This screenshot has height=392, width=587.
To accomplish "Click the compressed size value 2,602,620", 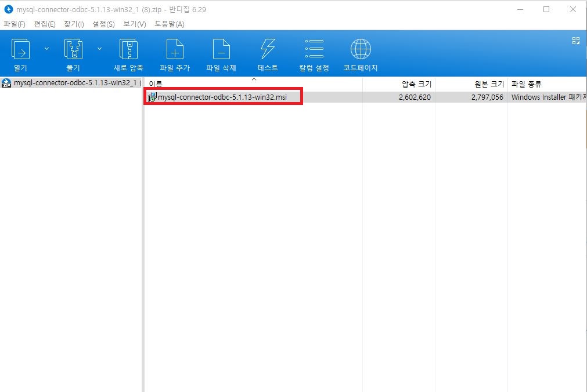I will point(415,97).
